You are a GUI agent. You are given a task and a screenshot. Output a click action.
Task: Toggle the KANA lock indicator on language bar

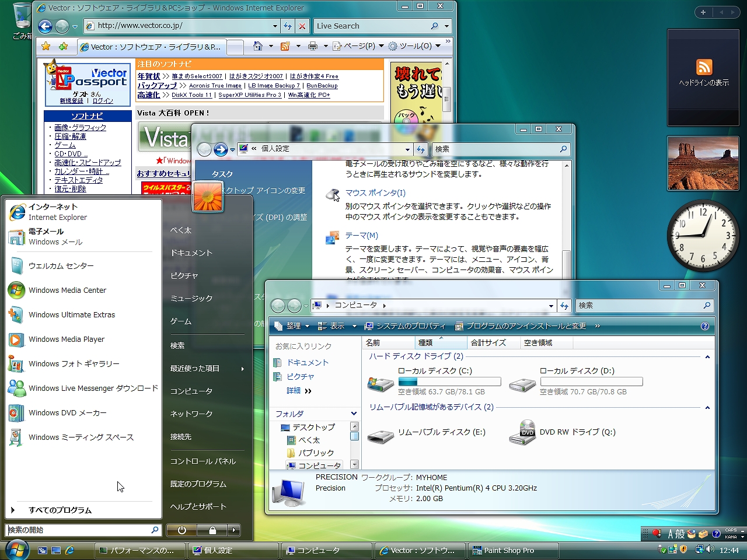click(x=731, y=537)
